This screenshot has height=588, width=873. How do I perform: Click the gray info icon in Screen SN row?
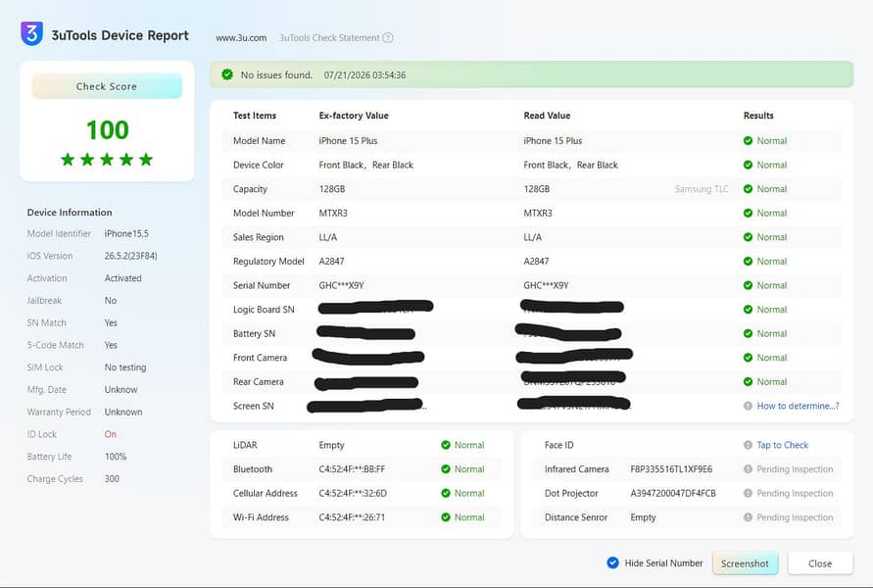coord(748,406)
